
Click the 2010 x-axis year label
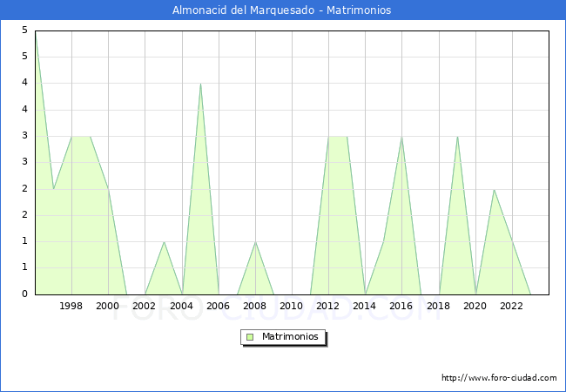point(292,306)
